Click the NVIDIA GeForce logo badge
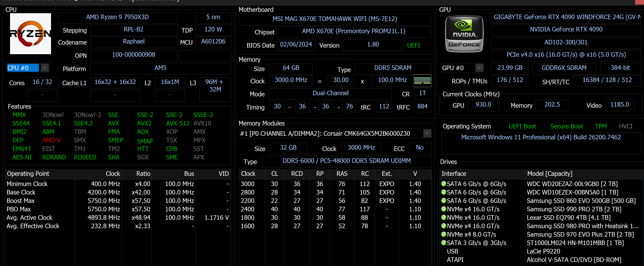 click(464, 34)
